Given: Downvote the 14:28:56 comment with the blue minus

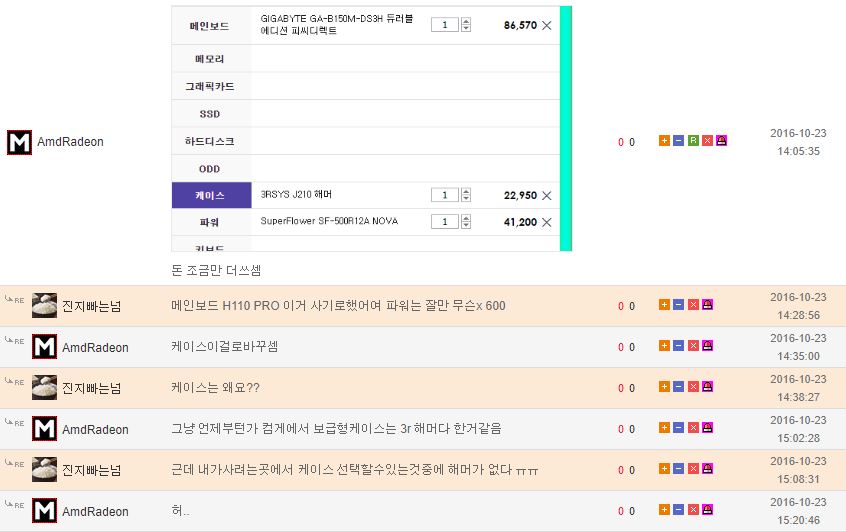Looking at the screenshot, I should 679,305.
